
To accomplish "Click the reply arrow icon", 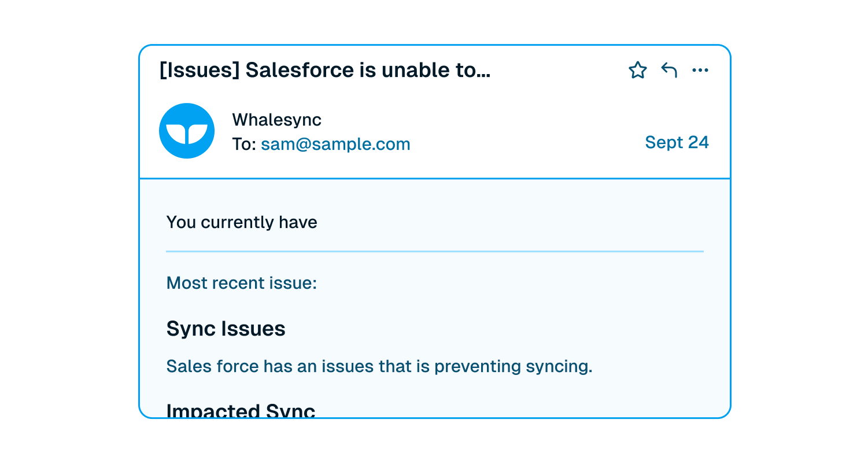I will tap(669, 71).
